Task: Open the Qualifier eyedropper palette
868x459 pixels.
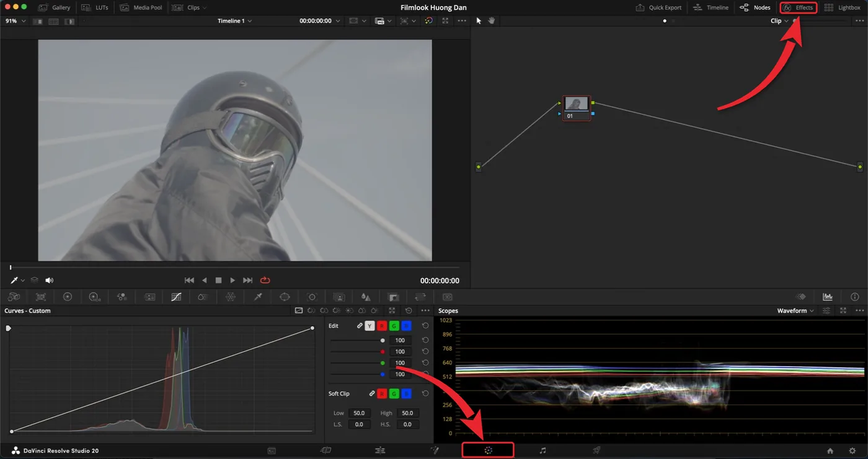Action: point(258,297)
